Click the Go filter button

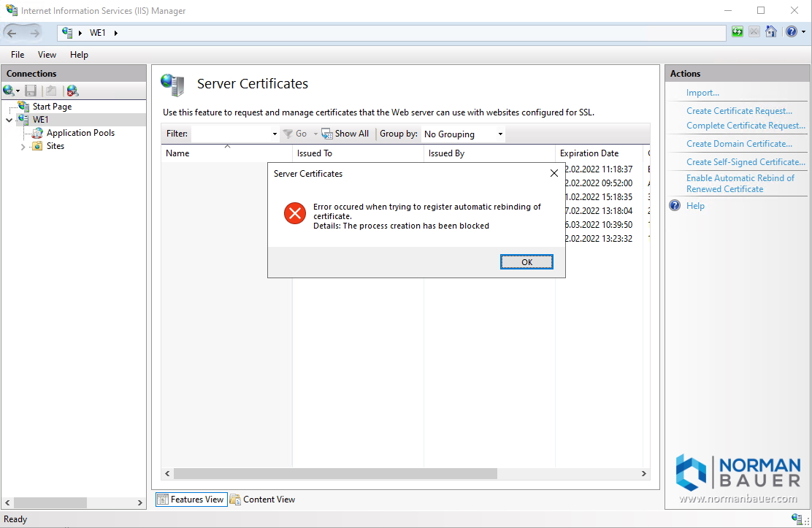(x=296, y=134)
